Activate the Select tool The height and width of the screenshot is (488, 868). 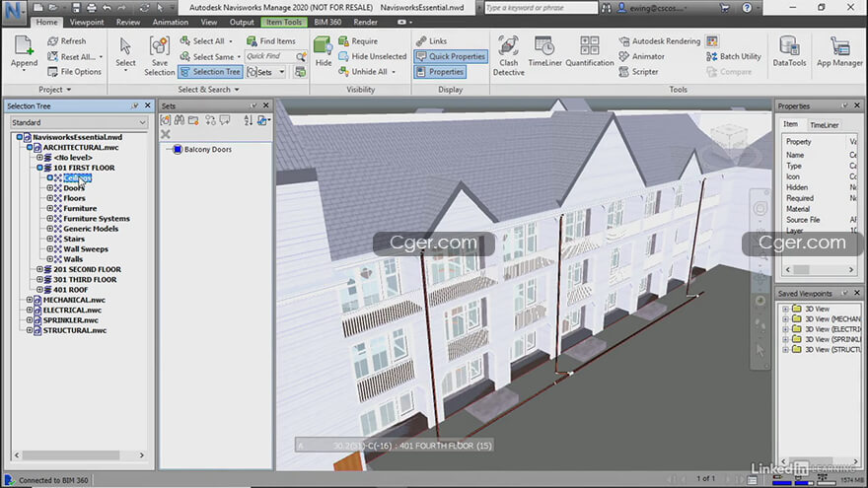coord(125,52)
